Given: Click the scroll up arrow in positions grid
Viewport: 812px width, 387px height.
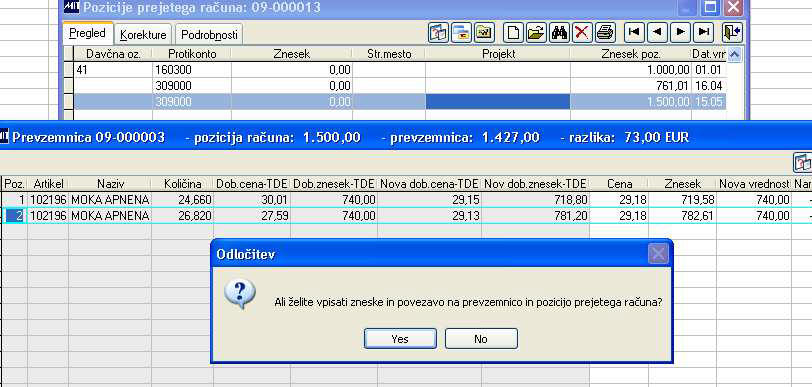Looking at the screenshot, I should tap(734, 54).
